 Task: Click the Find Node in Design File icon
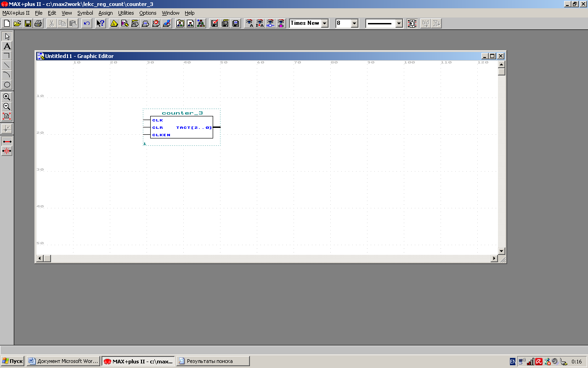coord(270,23)
